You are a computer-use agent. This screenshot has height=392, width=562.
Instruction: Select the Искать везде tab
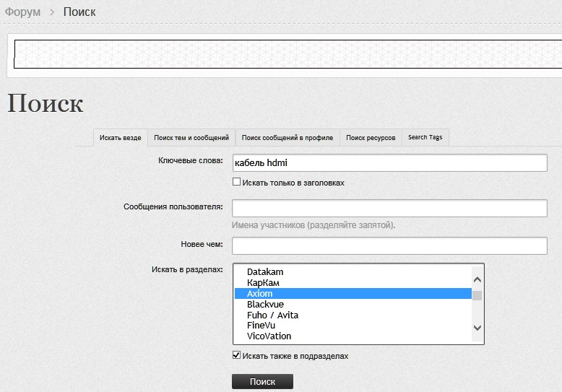121,137
